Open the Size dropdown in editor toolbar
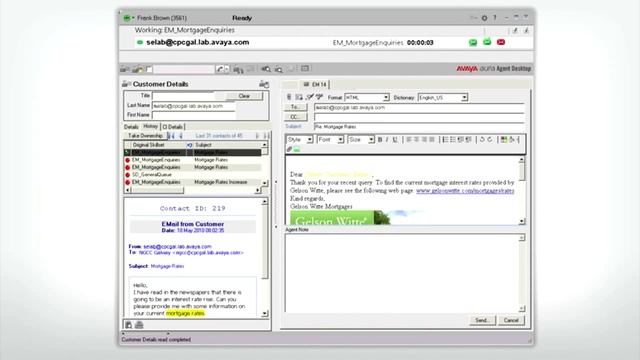 pyautogui.click(x=371, y=140)
